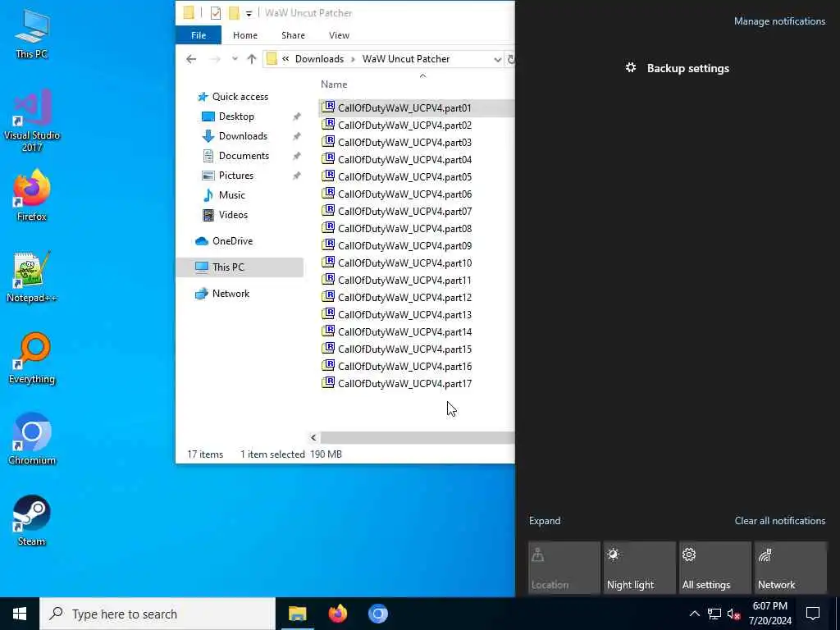Viewport: 840px width, 630px height.
Task: Open the recent locations dropdown arrow
Action: [x=235, y=59]
